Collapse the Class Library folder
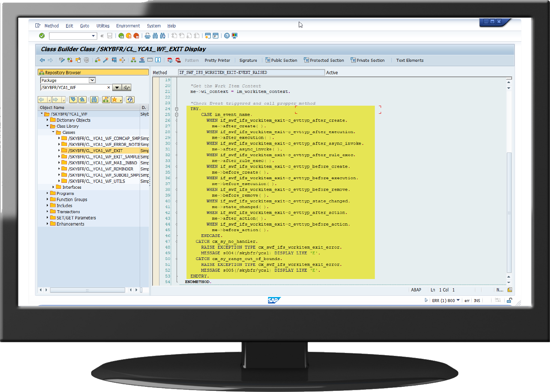 48,126
